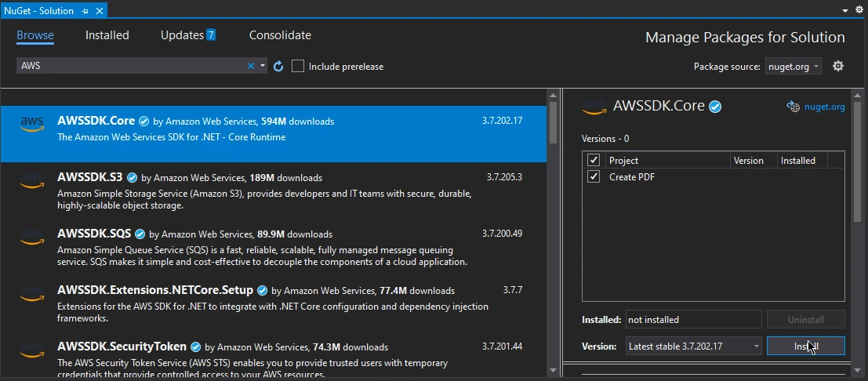Click the globe icon next to nuget.org
The width and height of the screenshot is (868, 381).
click(793, 107)
